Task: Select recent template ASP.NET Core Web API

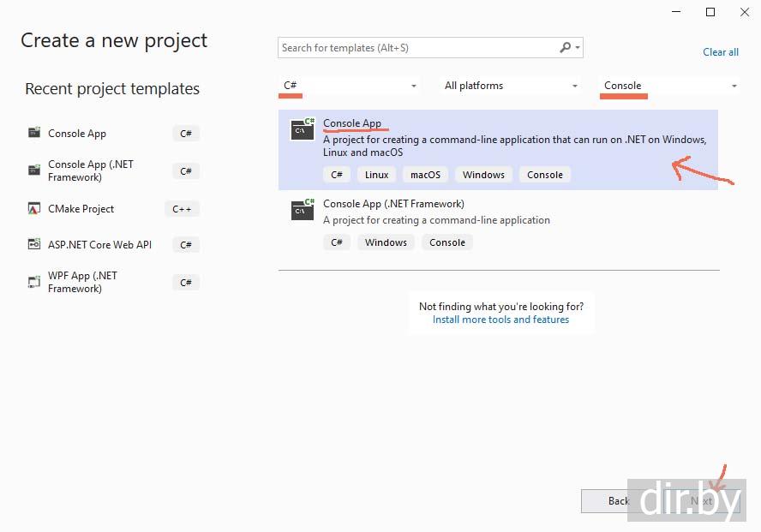Action: pos(114,244)
